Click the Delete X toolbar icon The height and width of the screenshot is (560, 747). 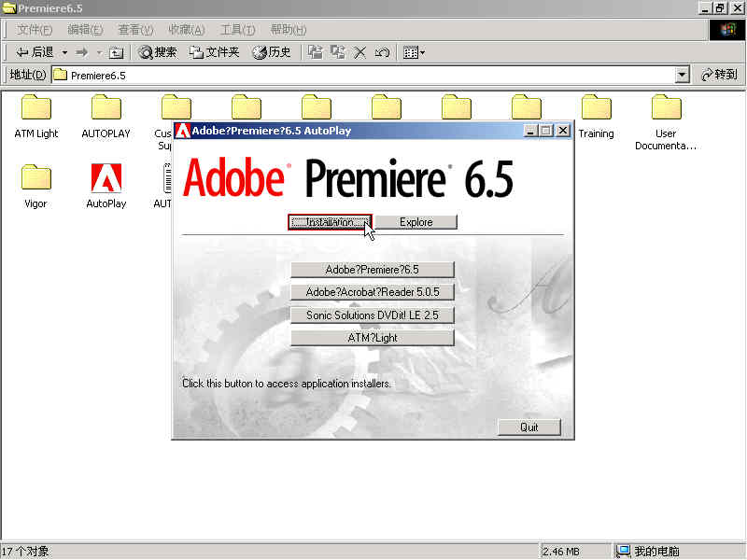coord(360,52)
